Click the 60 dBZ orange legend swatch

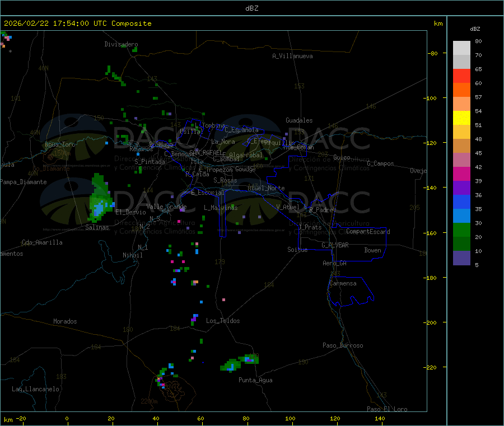(461, 90)
